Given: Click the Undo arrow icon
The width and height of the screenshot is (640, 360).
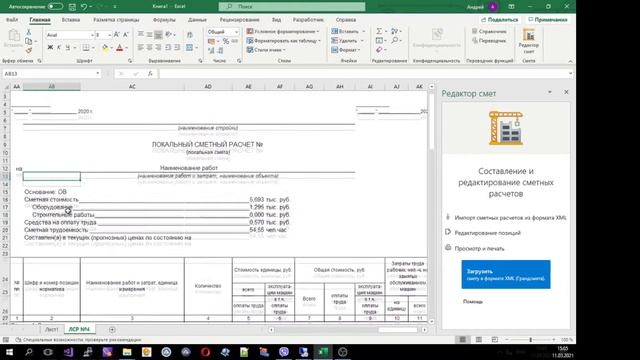Looking at the screenshot, I should click(x=84, y=7).
